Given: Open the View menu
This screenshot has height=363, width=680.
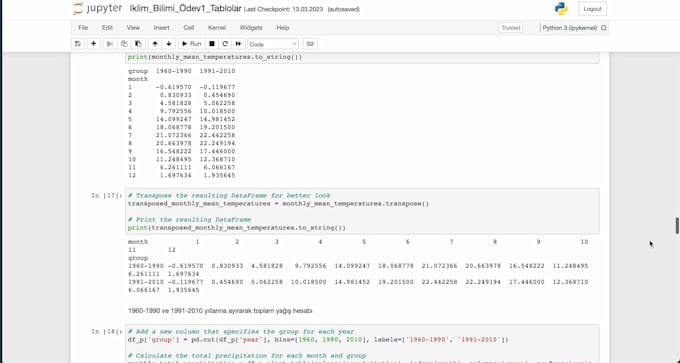Looking at the screenshot, I should point(133,28).
